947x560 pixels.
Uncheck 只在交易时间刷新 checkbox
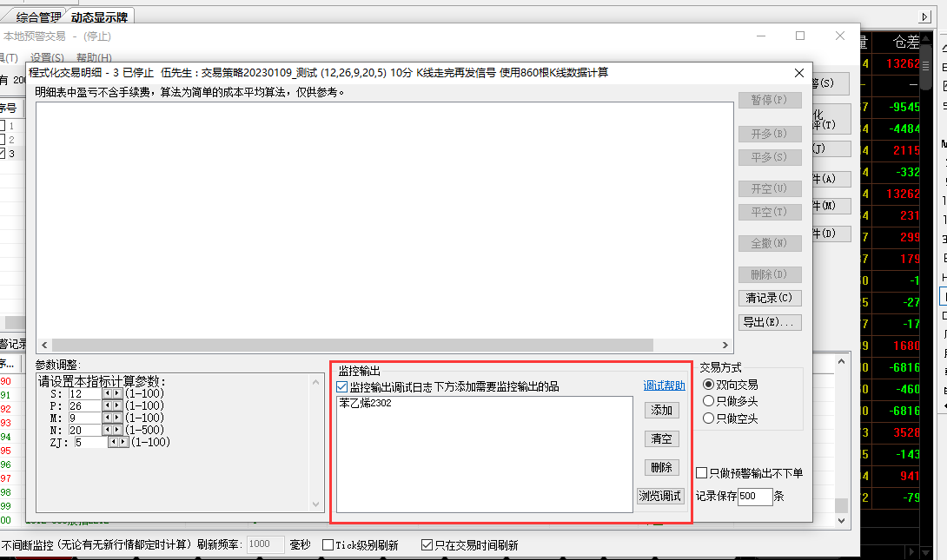(x=427, y=545)
